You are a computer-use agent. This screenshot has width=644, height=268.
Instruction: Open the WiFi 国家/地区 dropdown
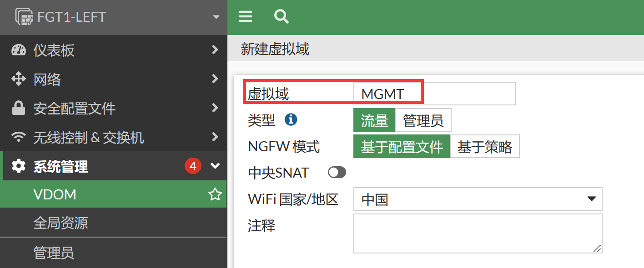click(478, 199)
